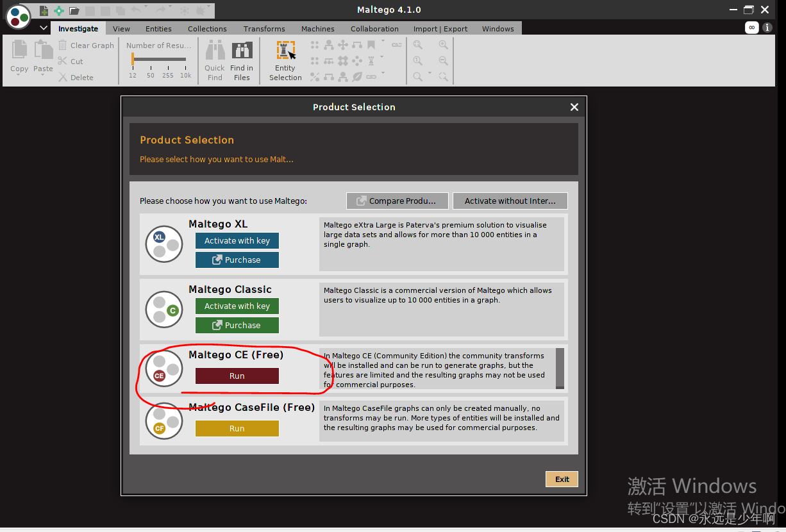
Task: Run Maltego CaseFile (Free)
Action: coord(237,429)
